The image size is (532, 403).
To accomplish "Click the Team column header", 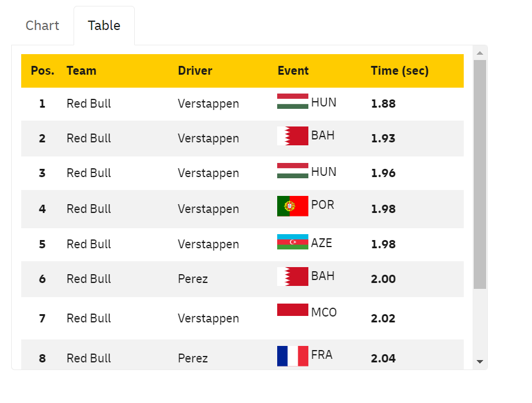I will (81, 71).
